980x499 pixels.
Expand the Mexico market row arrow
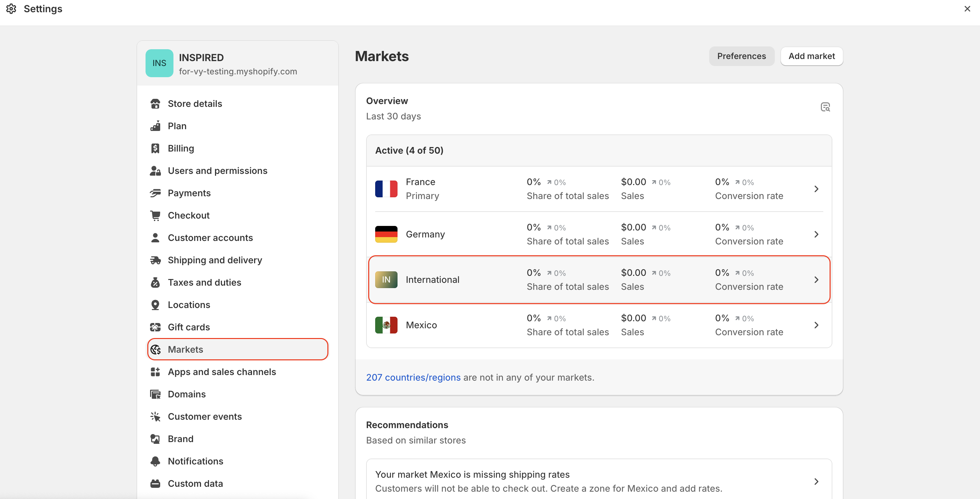point(816,325)
